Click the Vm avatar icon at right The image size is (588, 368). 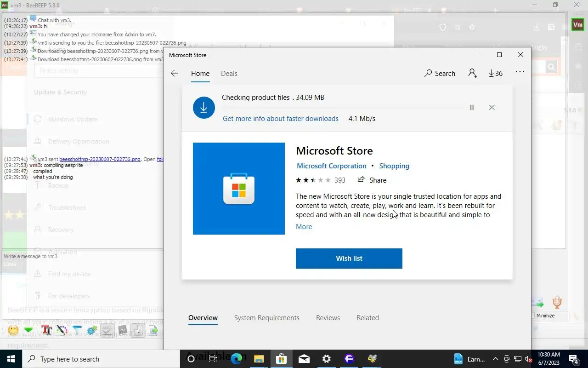coord(577,24)
